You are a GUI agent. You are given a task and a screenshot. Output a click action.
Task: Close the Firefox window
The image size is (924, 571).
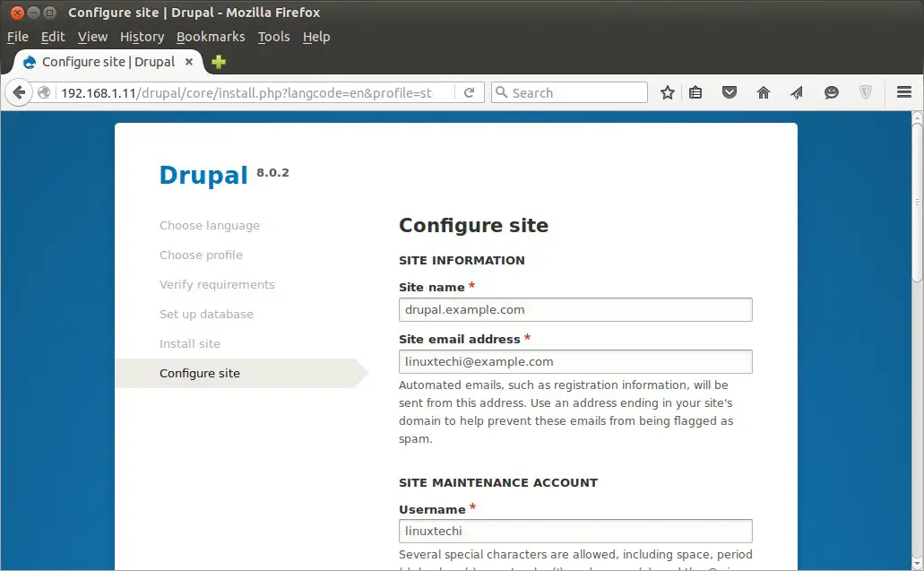tap(17, 13)
